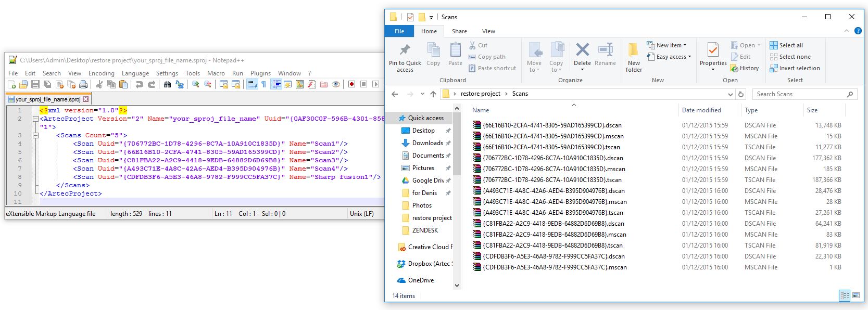Click the Zoom In magnifier icon in Notepad++
Viewport: 868px width, 310px height.
click(x=196, y=84)
